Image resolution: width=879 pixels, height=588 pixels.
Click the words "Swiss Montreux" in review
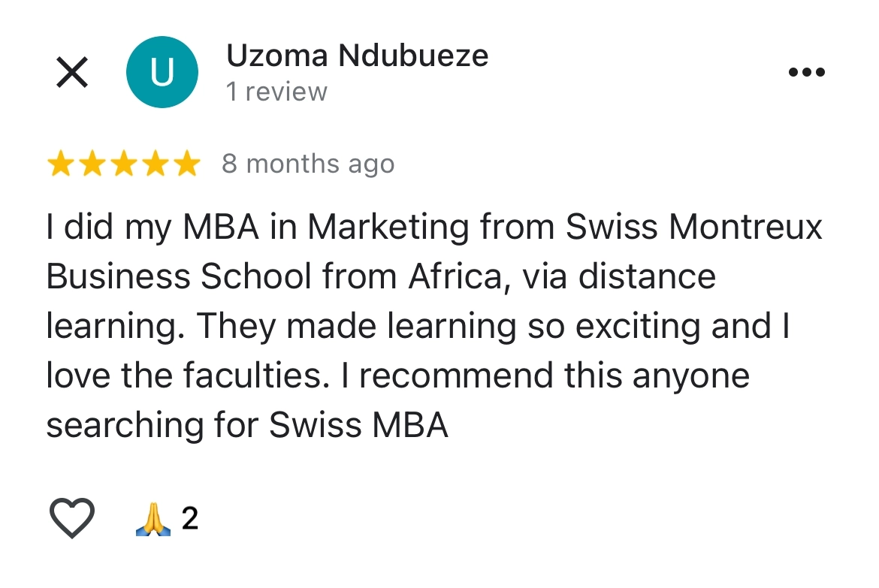(x=694, y=228)
